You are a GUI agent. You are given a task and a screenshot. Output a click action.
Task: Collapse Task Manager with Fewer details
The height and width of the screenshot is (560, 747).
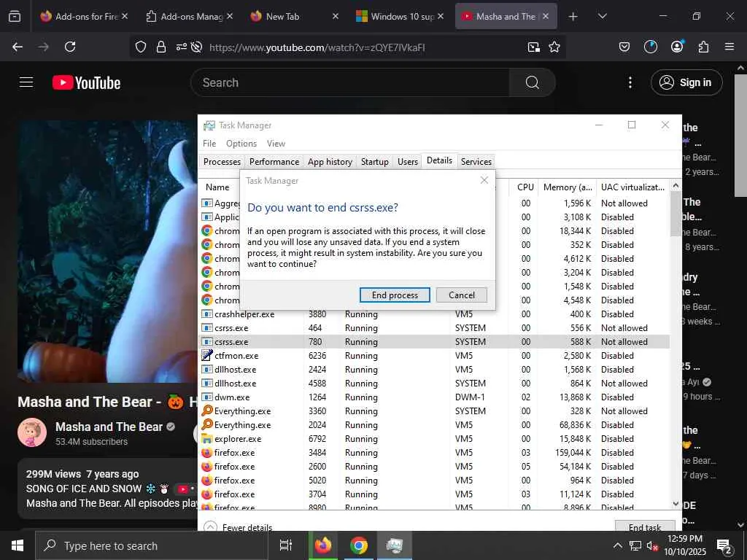click(239, 527)
